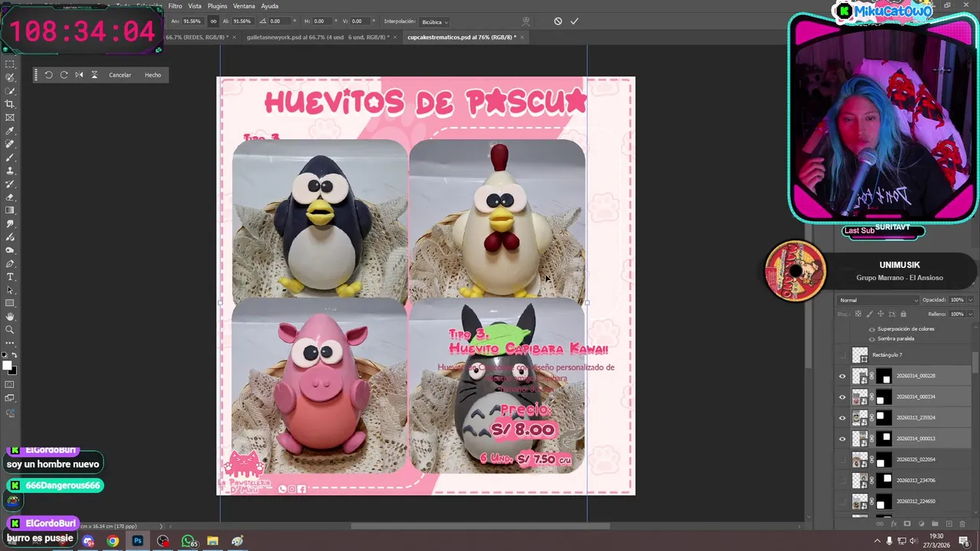Click the flip vertical icon
980x551 pixels.
click(94, 75)
